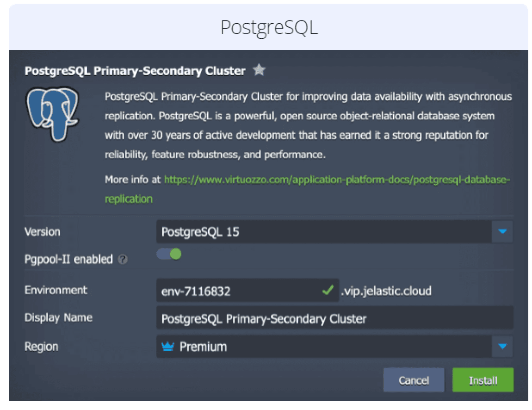Click the help icon next to Pgpool-II enabled
This screenshot has height=410, width=532.
click(122, 260)
